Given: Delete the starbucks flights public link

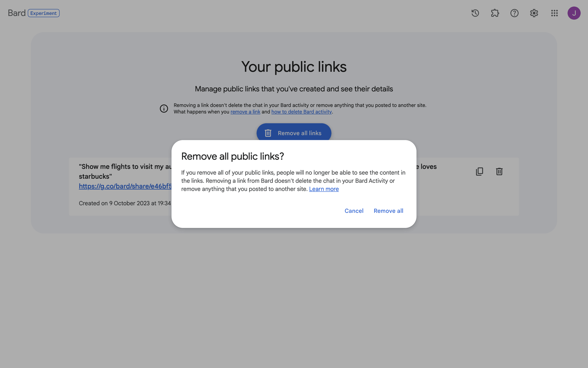Looking at the screenshot, I should 499,171.
